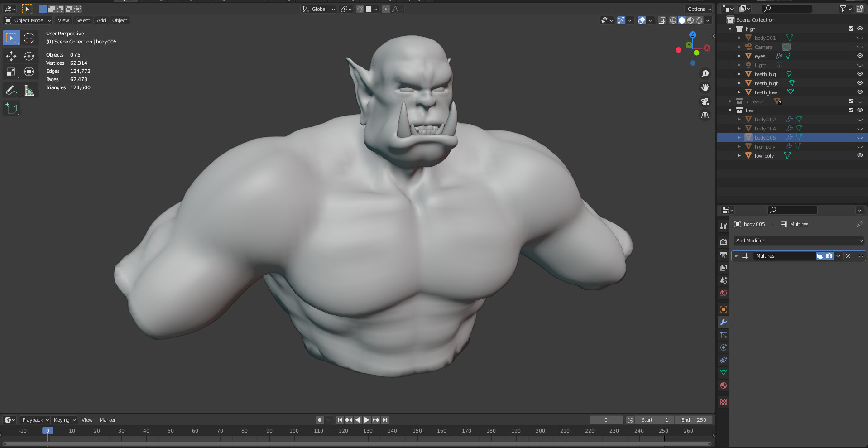Click the End frame field
This screenshot has width=868, height=448.
693,420
